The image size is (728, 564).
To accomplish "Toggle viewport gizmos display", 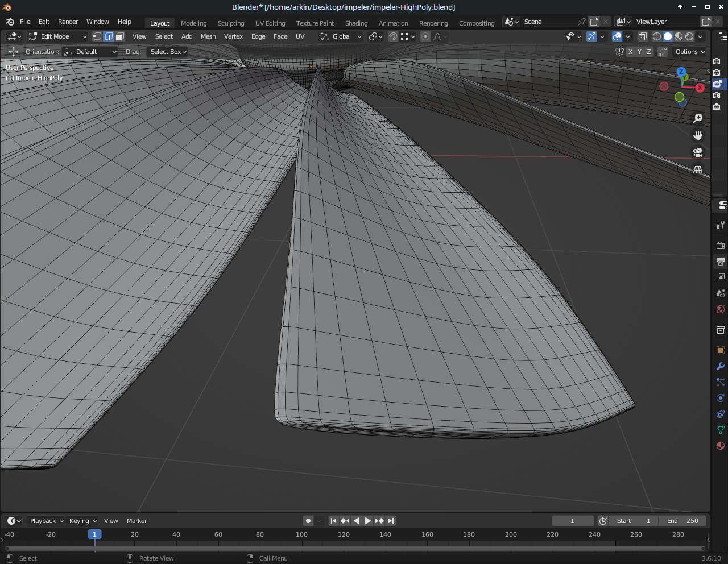I will tap(591, 36).
